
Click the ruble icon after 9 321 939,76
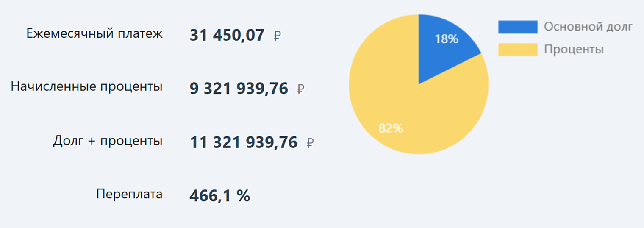click(x=300, y=89)
